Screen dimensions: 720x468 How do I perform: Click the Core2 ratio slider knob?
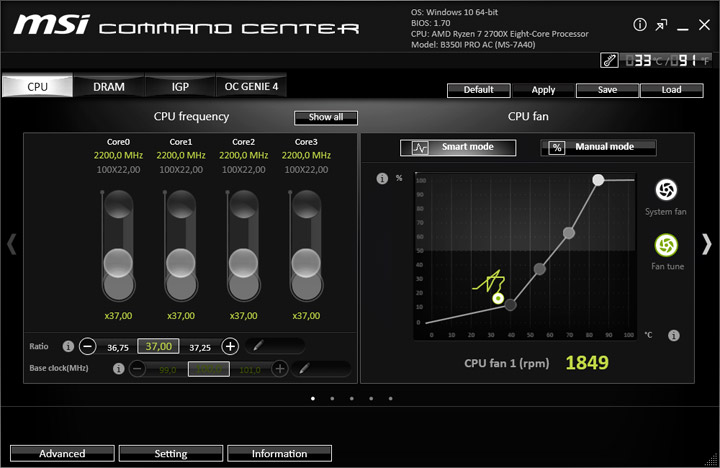coord(243,263)
